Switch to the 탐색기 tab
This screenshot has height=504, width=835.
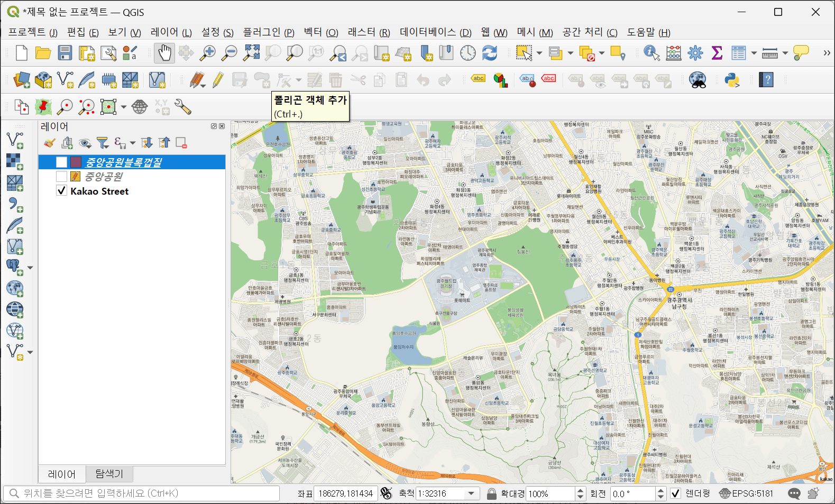pyautogui.click(x=109, y=474)
